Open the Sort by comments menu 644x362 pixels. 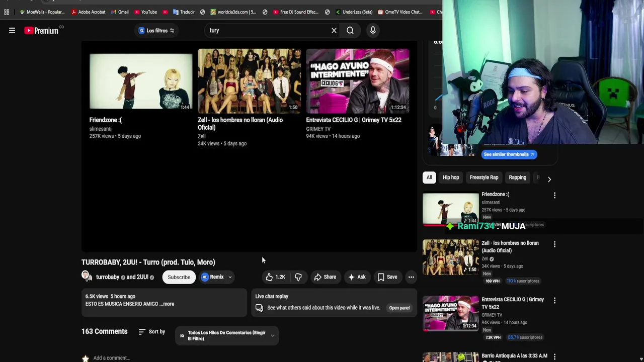coord(152,332)
